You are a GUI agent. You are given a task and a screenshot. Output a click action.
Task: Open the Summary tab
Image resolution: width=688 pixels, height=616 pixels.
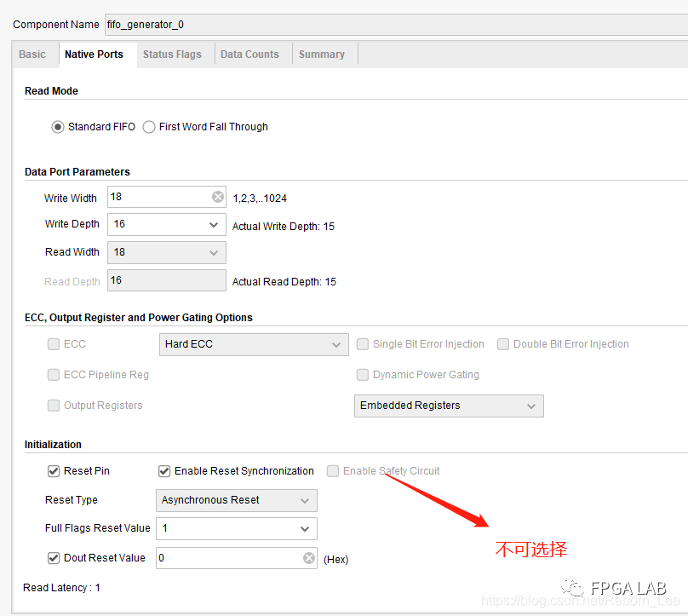coord(322,55)
